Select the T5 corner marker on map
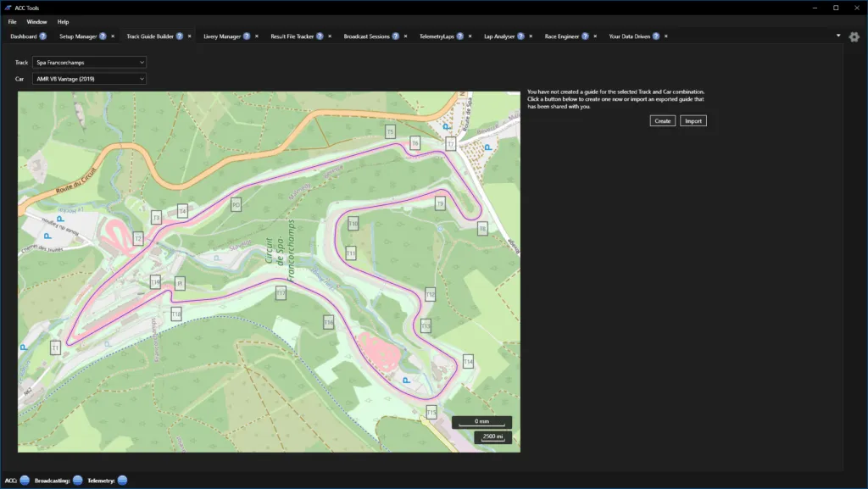The height and width of the screenshot is (489, 868). (x=390, y=131)
